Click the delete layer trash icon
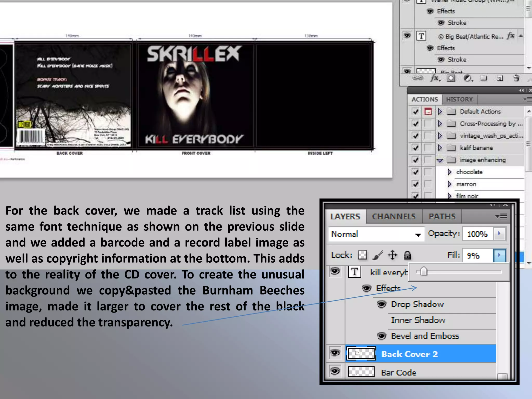Viewport: 532px width, 399px height. pyautogui.click(x=516, y=78)
